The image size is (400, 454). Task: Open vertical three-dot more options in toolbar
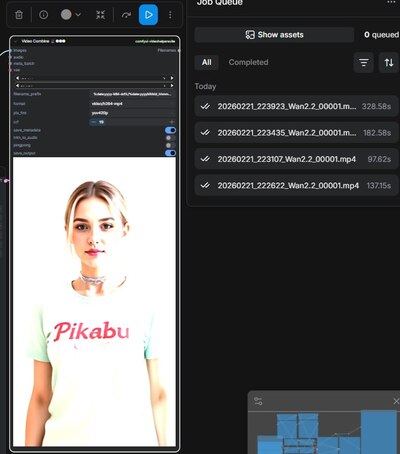click(170, 15)
